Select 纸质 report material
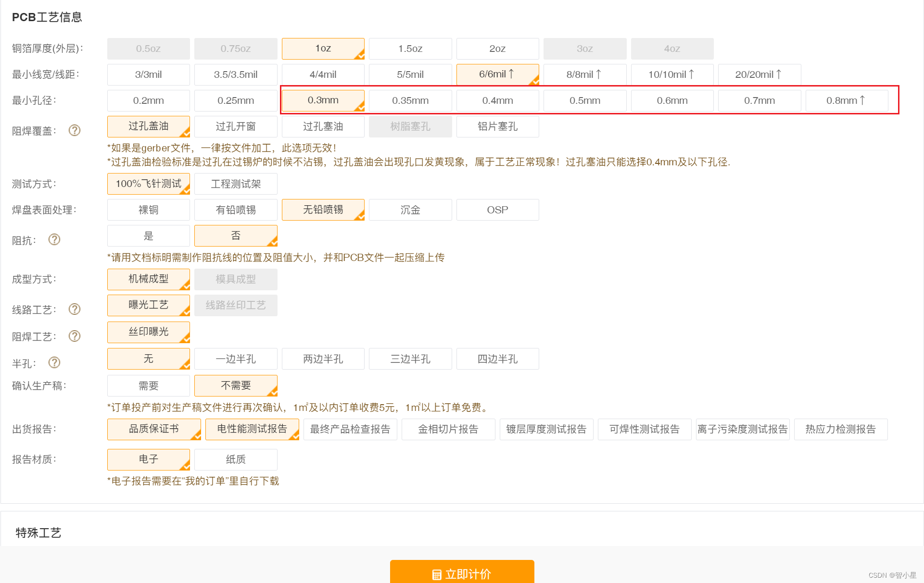The height and width of the screenshot is (583, 924). [236, 459]
